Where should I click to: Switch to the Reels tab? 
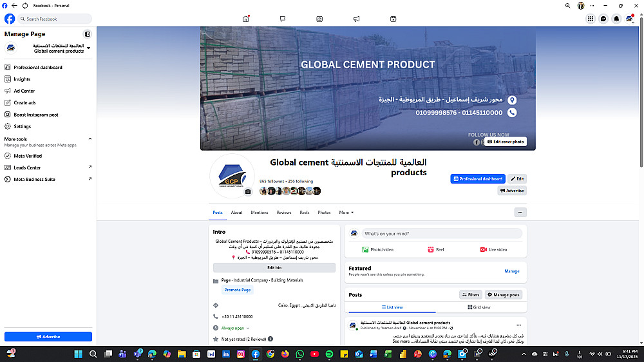coord(305,213)
